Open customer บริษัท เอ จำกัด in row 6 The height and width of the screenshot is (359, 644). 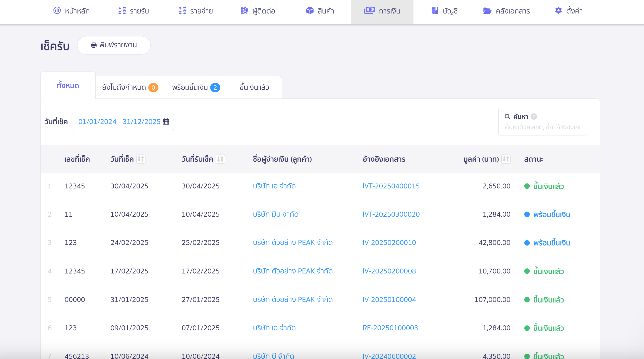[274, 328]
